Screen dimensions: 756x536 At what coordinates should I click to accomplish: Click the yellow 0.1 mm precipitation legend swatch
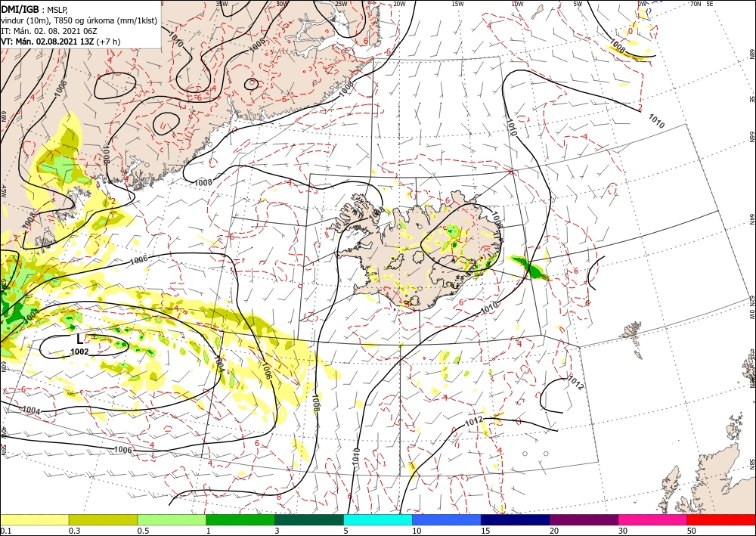34,519
